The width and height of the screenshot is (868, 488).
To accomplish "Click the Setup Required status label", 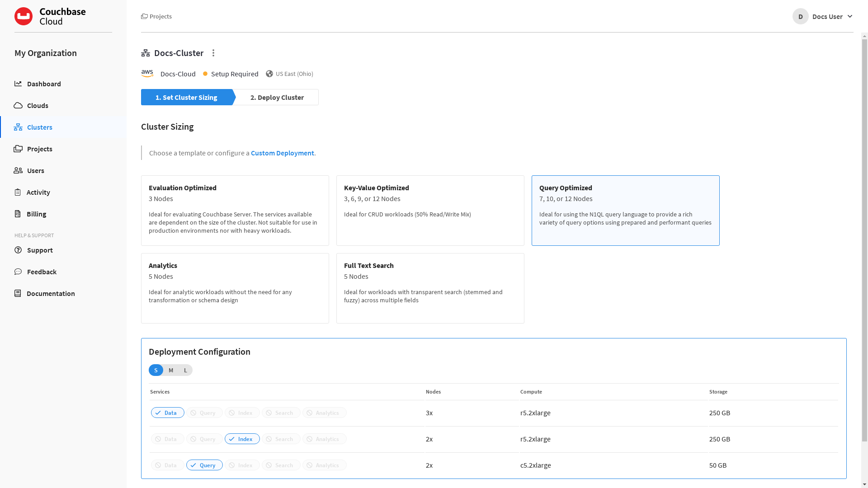I will [235, 74].
